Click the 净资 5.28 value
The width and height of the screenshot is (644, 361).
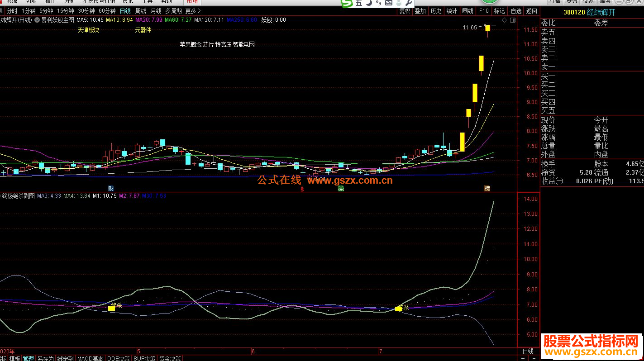(x=586, y=173)
